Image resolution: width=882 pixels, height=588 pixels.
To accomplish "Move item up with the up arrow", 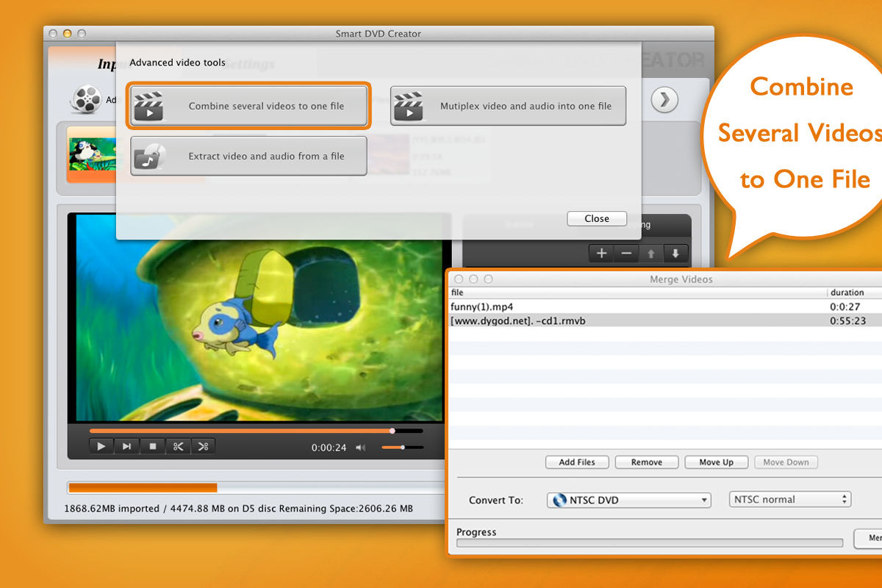I will [x=651, y=254].
